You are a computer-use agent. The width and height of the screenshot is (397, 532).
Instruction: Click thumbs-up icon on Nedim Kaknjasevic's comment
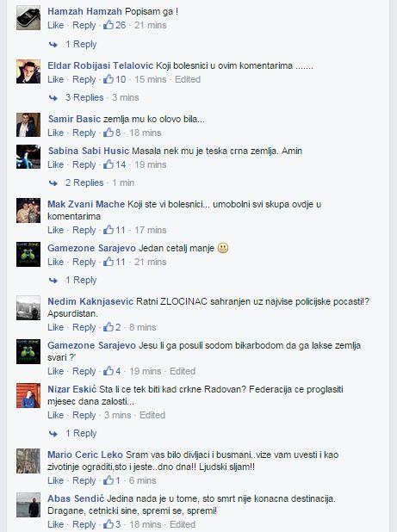tap(109, 327)
